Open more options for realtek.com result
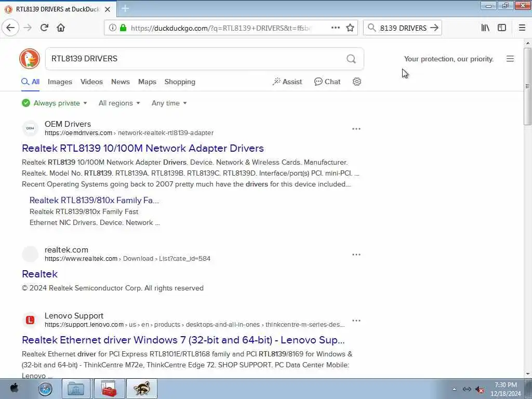Viewport: 532px width, 399px height. click(x=356, y=255)
